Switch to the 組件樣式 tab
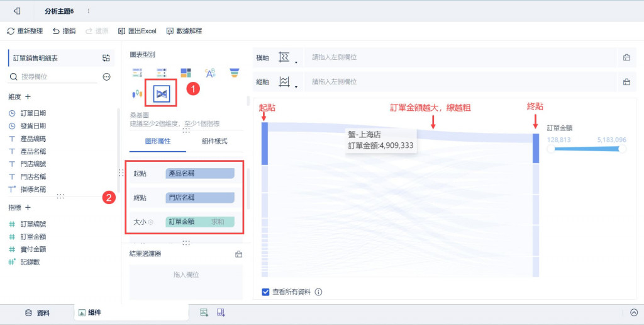 (x=214, y=142)
